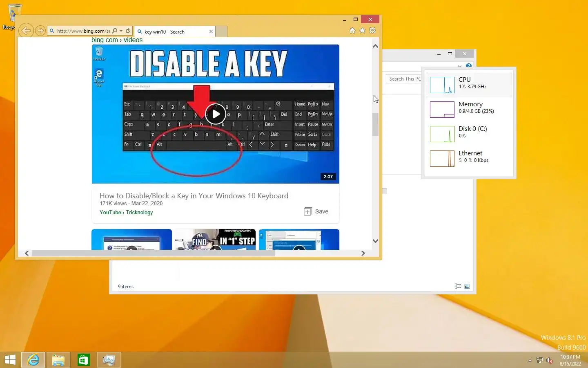This screenshot has width=588, height=368.
Task: Click the horizontal scrollbar right arrow
Action: (363, 253)
